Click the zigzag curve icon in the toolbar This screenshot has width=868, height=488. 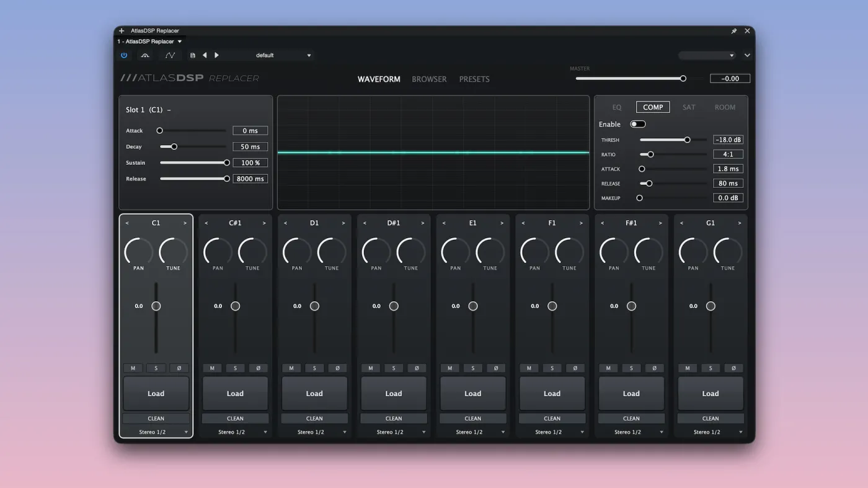point(170,55)
